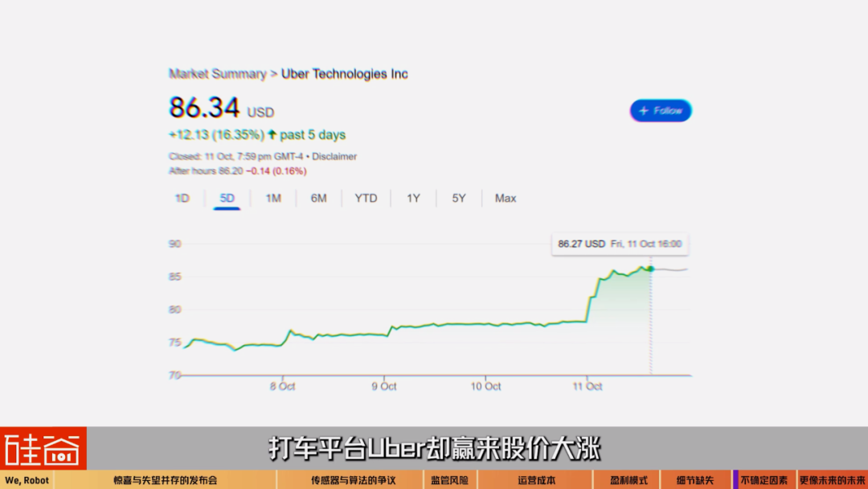Viewport: 868px width, 489px height.
Task: Jump to the 盈利模式 chapter
Action: point(628,480)
